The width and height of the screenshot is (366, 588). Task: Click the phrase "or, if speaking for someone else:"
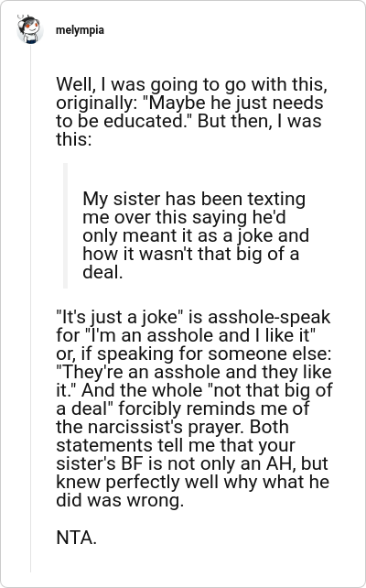click(x=191, y=354)
